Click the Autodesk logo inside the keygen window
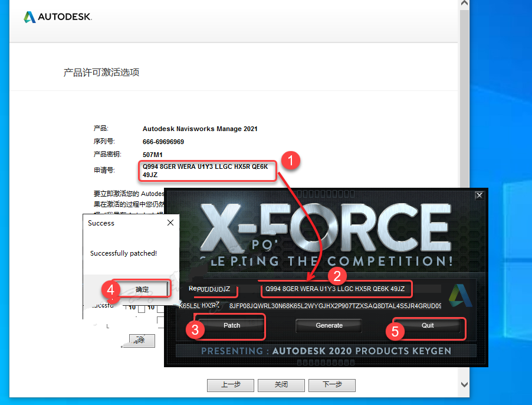This screenshot has height=405, width=532. click(x=460, y=295)
